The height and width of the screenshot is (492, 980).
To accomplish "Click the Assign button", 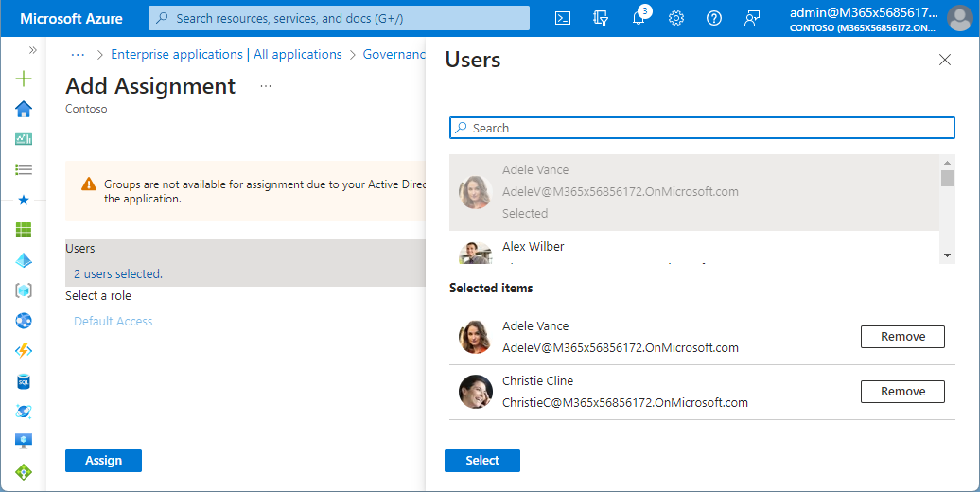I will click(103, 461).
